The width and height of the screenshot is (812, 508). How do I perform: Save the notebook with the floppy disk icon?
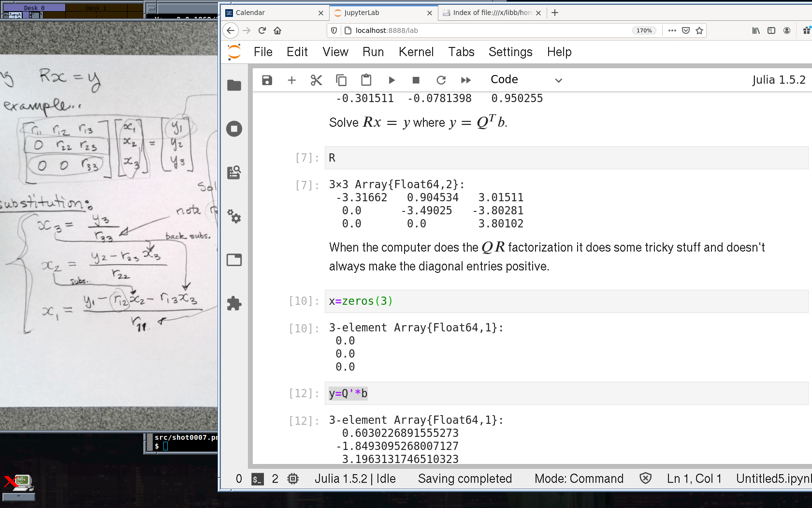[267, 80]
